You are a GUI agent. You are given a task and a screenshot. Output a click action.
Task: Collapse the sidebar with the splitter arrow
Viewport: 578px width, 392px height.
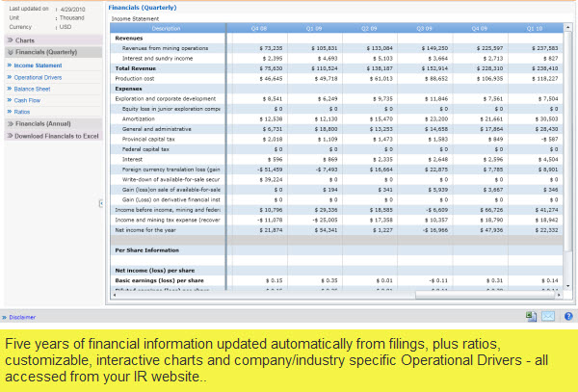click(x=101, y=203)
